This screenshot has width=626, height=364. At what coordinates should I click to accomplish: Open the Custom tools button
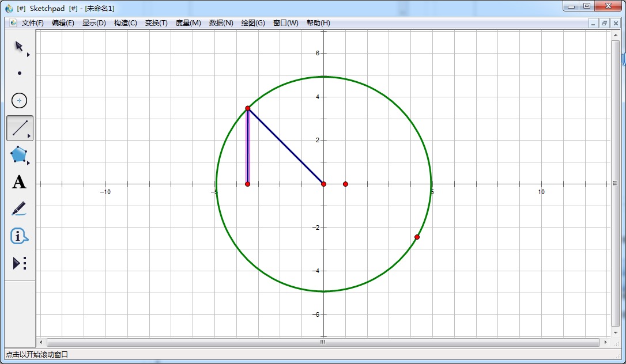tap(19, 263)
